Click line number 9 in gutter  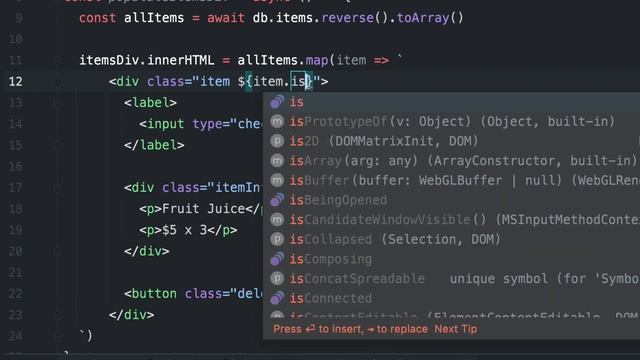point(19,18)
